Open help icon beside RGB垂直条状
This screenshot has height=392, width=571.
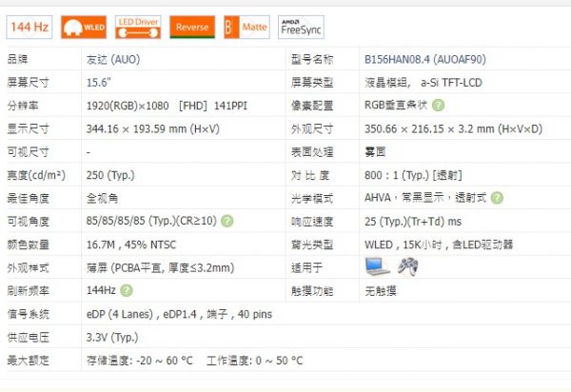pos(438,106)
